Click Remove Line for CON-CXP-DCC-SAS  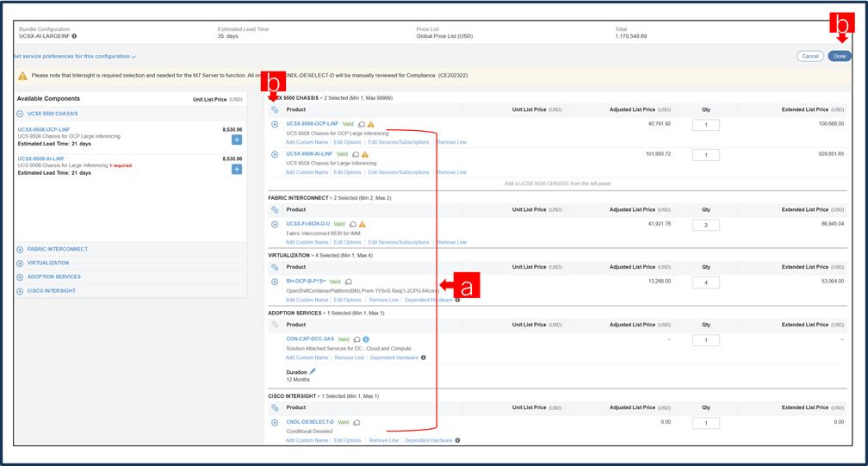pos(350,357)
